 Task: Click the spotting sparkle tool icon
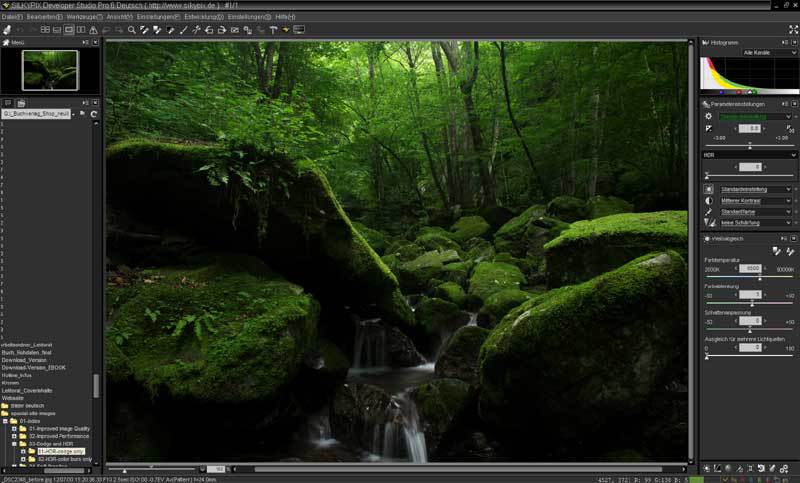coord(196,30)
